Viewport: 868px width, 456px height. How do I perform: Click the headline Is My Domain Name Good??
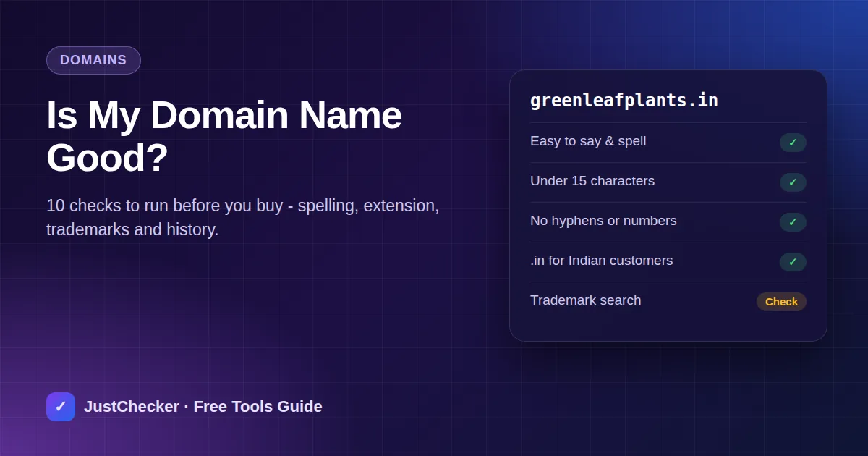[224, 136]
